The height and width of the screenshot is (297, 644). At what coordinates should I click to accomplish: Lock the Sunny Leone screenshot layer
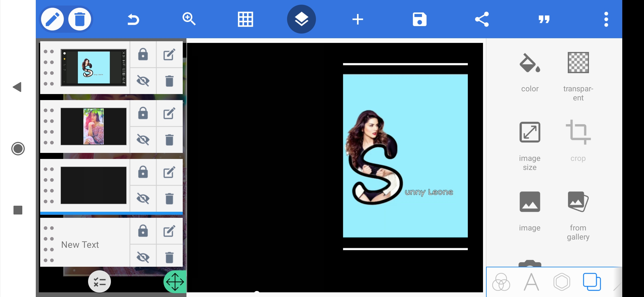tap(143, 54)
